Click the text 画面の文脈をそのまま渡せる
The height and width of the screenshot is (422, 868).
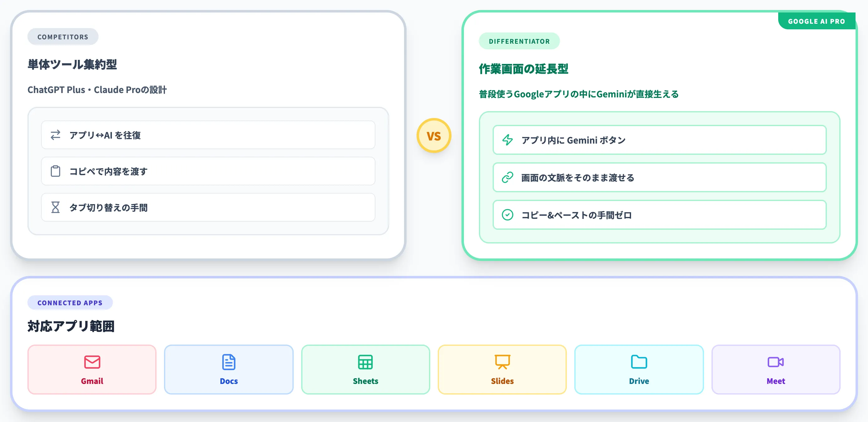tap(578, 178)
